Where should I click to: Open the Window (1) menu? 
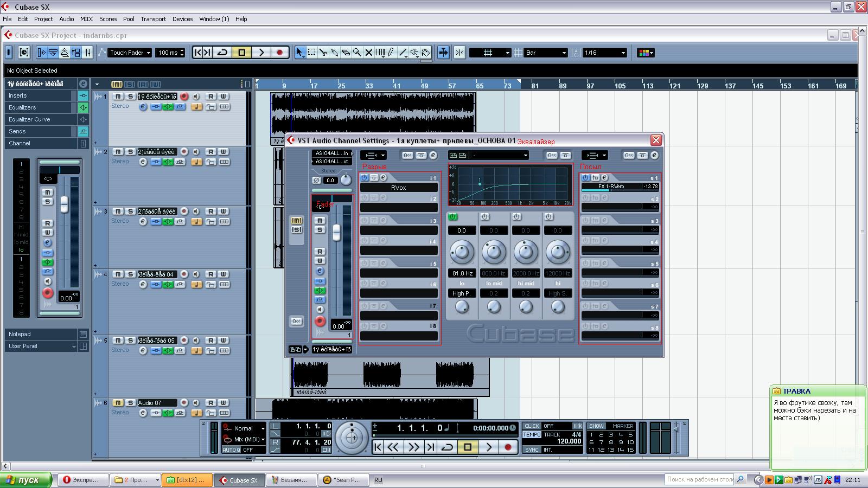click(x=214, y=19)
